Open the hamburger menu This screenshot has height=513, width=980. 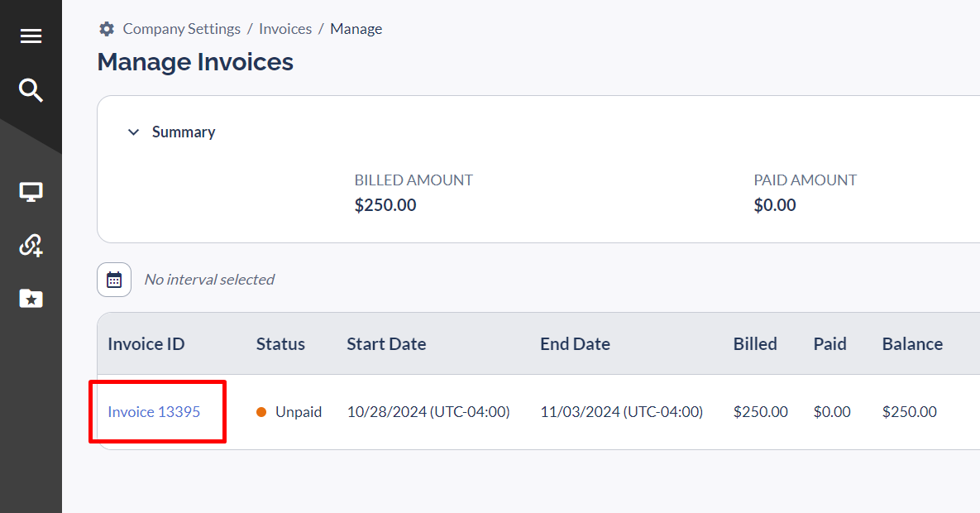coord(31,36)
